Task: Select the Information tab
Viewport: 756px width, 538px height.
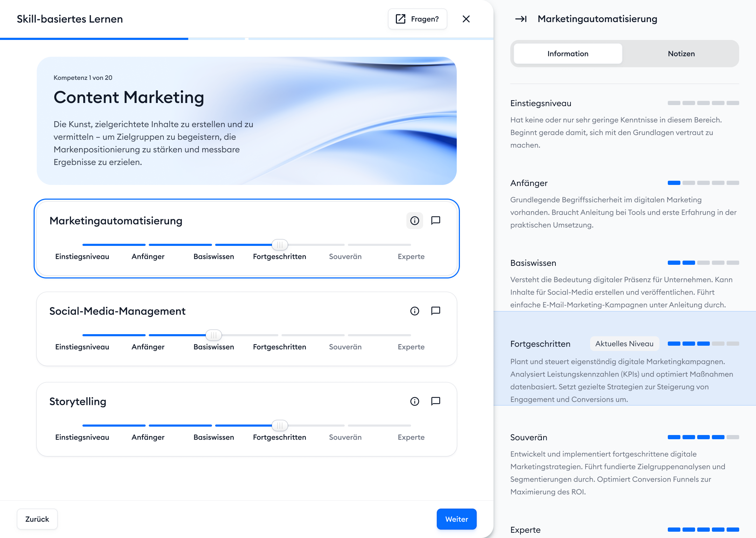Action: click(568, 54)
